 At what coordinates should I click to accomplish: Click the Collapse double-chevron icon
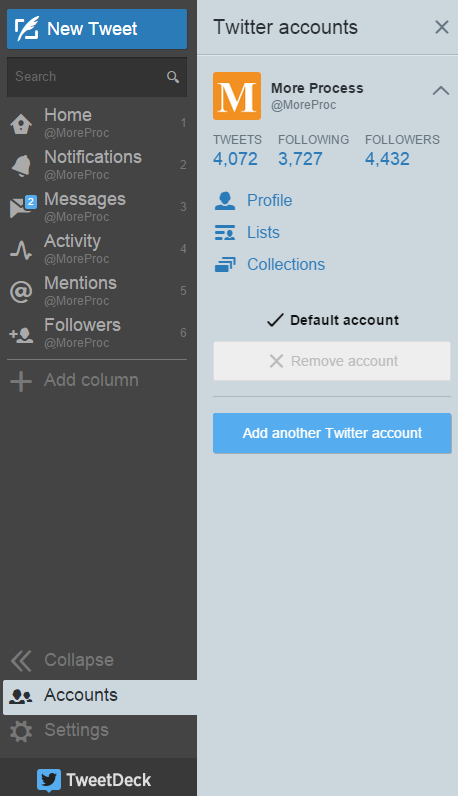(21, 660)
